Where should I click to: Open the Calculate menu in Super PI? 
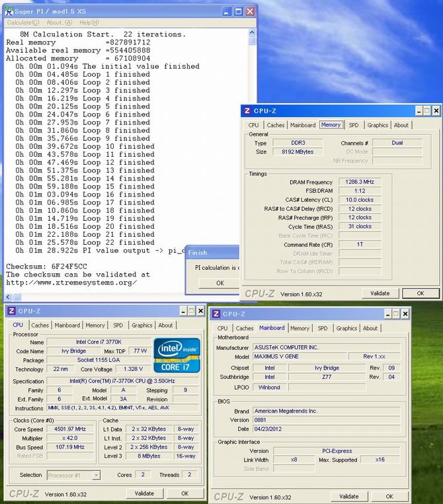point(22,22)
